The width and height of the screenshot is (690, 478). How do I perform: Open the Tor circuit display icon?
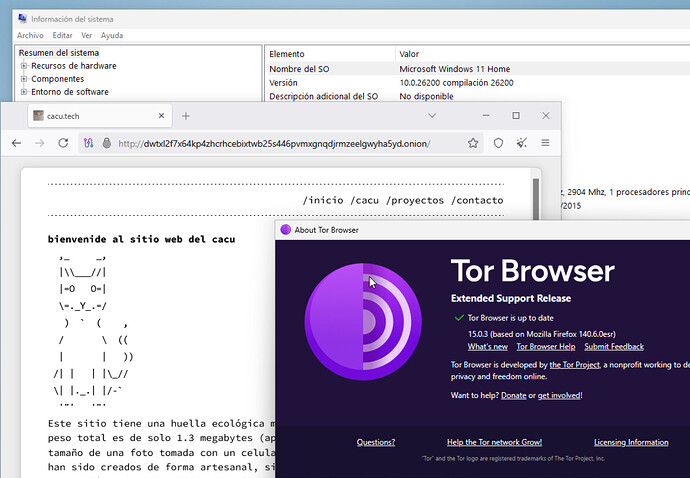tap(88, 143)
